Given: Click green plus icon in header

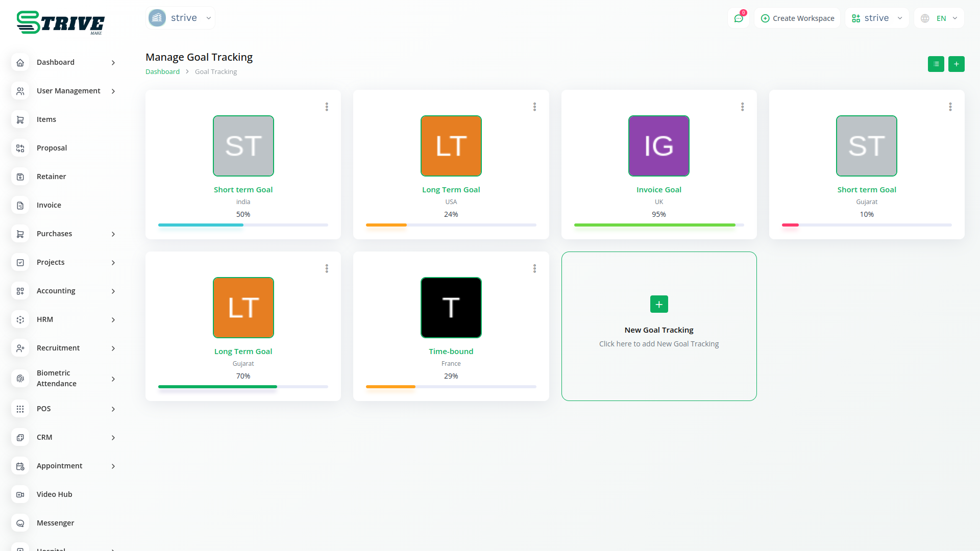Looking at the screenshot, I should point(956,64).
